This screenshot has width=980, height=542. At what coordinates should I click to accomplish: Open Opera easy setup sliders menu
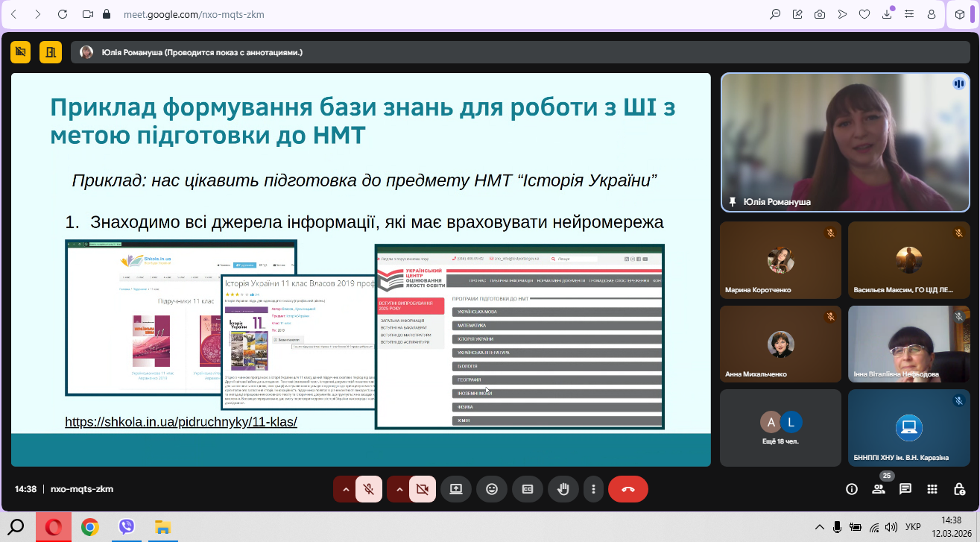click(909, 14)
